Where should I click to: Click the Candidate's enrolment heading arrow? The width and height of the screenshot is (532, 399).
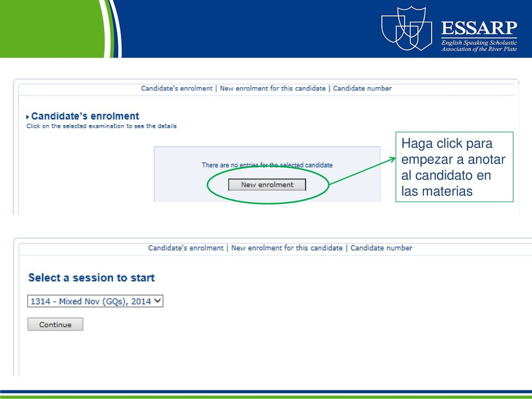coord(28,117)
